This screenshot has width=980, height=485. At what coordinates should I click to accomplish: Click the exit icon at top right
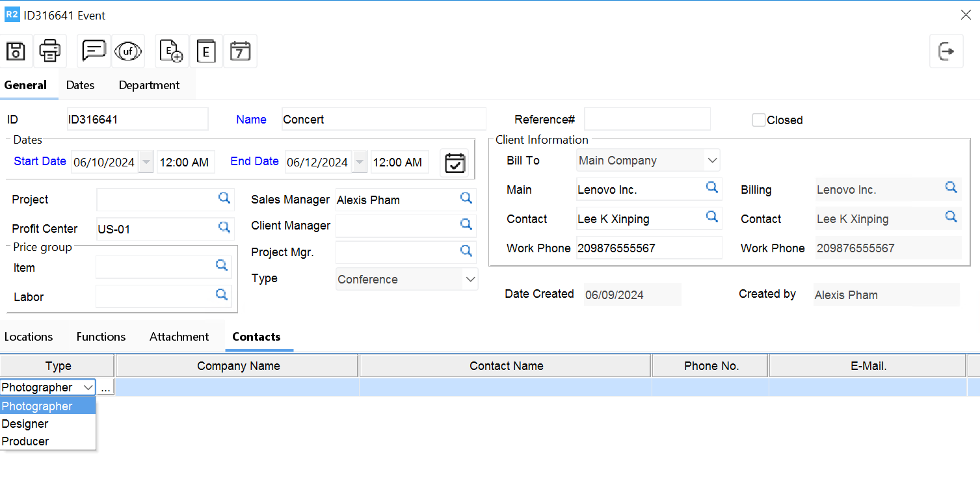[x=946, y=51]
